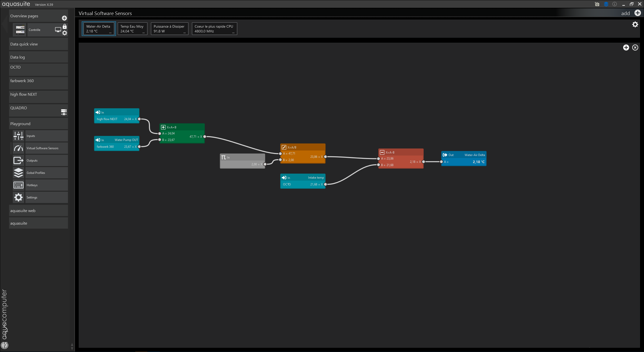
Task: Open aquasuite web section
Action: [38, 211]
